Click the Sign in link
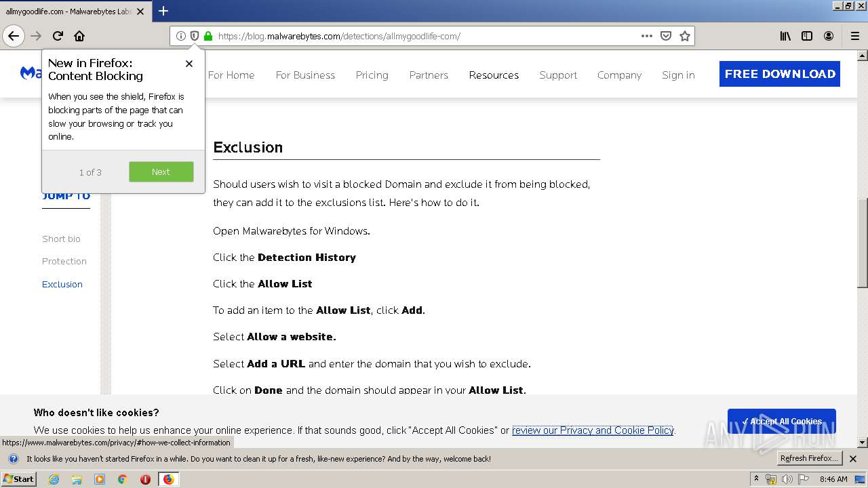This screenshot has width=868, height=488. pos(678,75)
